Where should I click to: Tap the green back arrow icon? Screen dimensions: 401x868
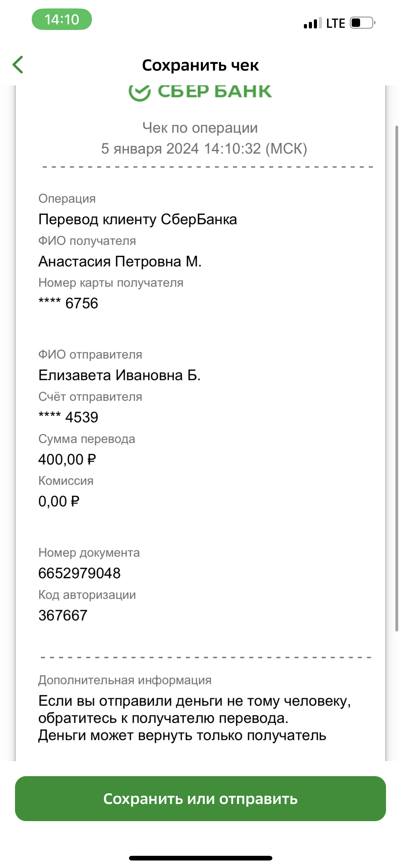click(18, 65)
